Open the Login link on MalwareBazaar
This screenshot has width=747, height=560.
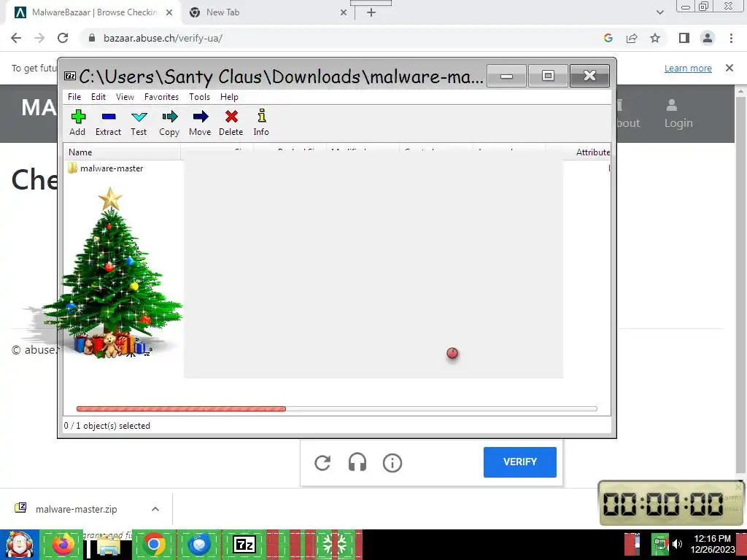click(678, 114)
